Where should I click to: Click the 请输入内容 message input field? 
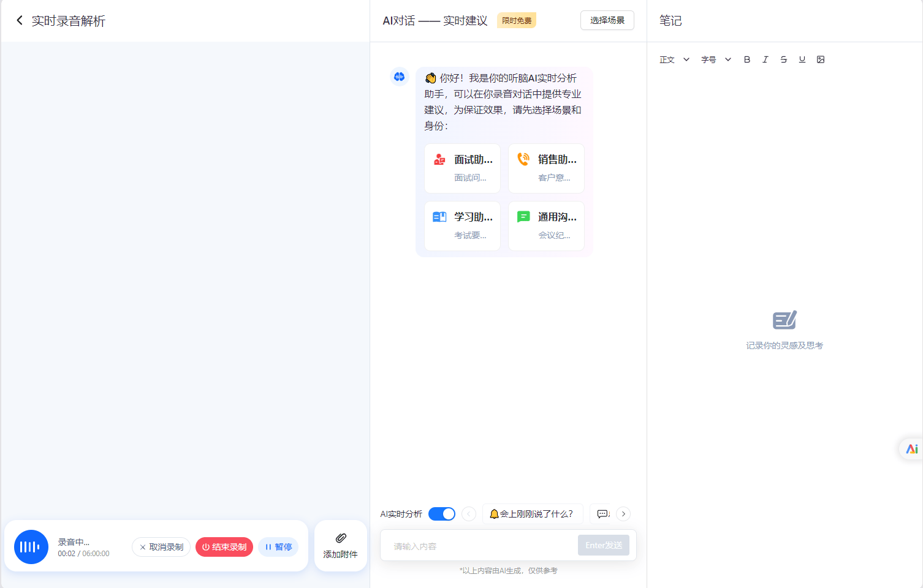(478, 546)
